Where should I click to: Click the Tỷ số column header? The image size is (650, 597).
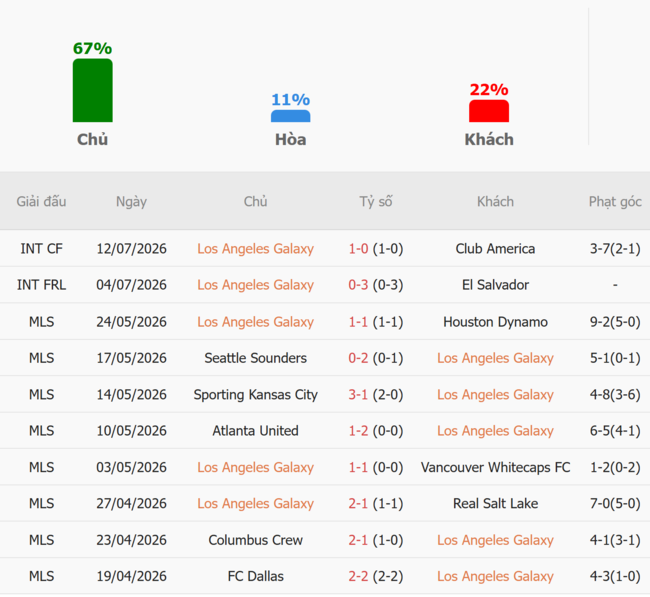pos(376,202)
